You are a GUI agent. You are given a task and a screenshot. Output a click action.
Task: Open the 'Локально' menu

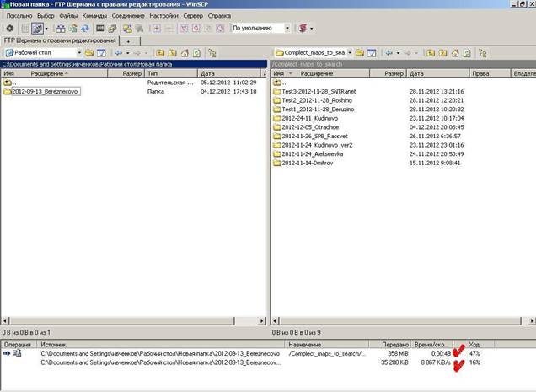19,16
